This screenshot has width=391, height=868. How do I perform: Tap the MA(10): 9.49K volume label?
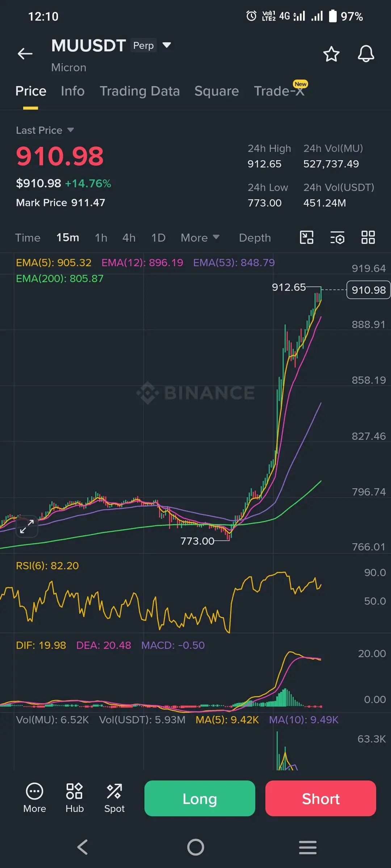(x=304, y=720)
